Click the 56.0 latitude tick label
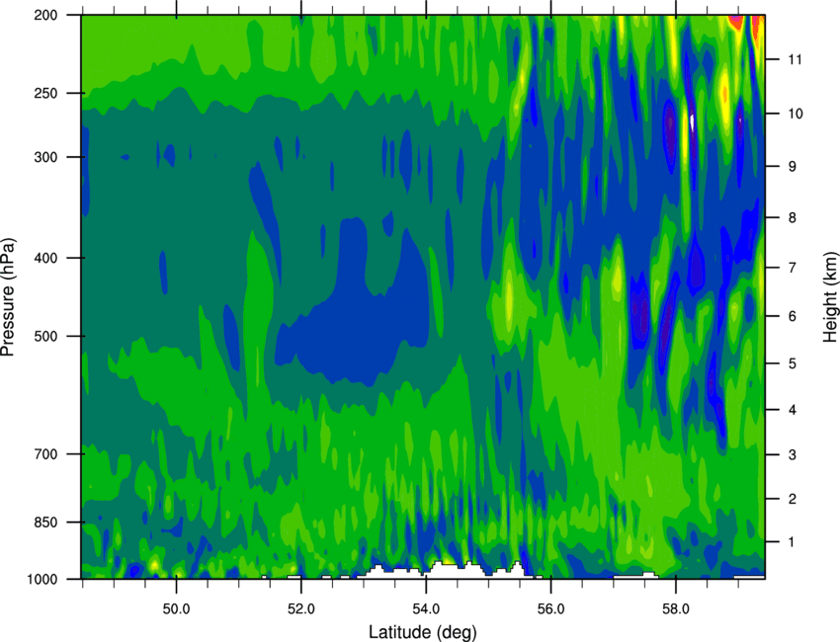The image size is (840, 642). tap(550, 608)
